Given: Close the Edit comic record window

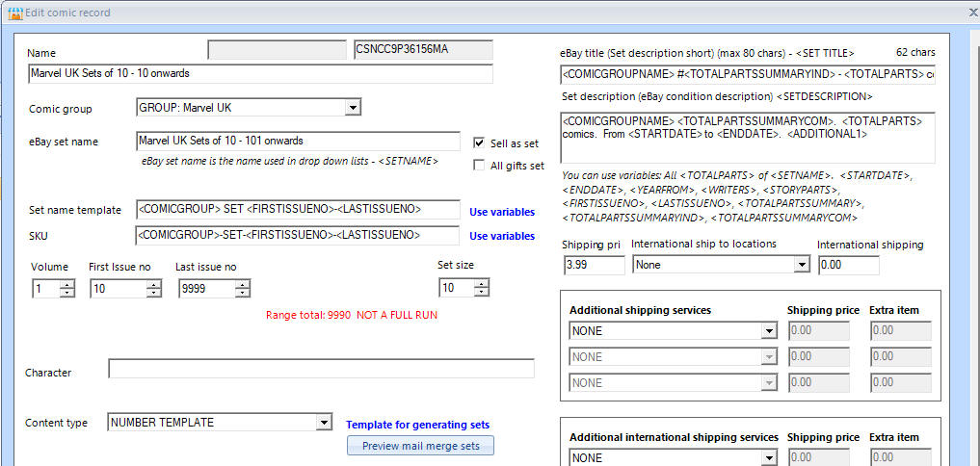Looking at the screenshot, I should pyautogui.click(x=972, y=12).
